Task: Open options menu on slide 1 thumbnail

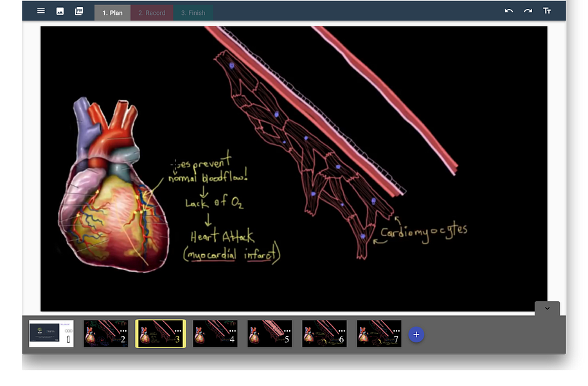Action: click(x=69, y=331)
